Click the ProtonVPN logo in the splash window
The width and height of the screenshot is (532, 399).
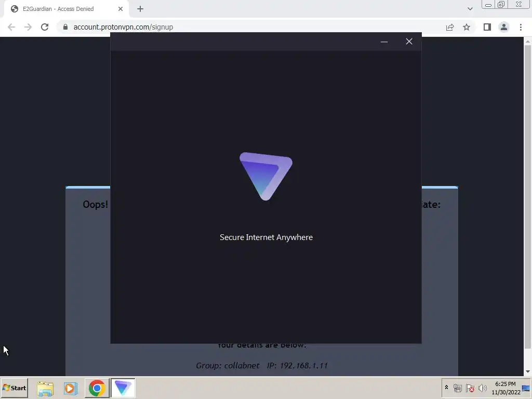point(266,177)
